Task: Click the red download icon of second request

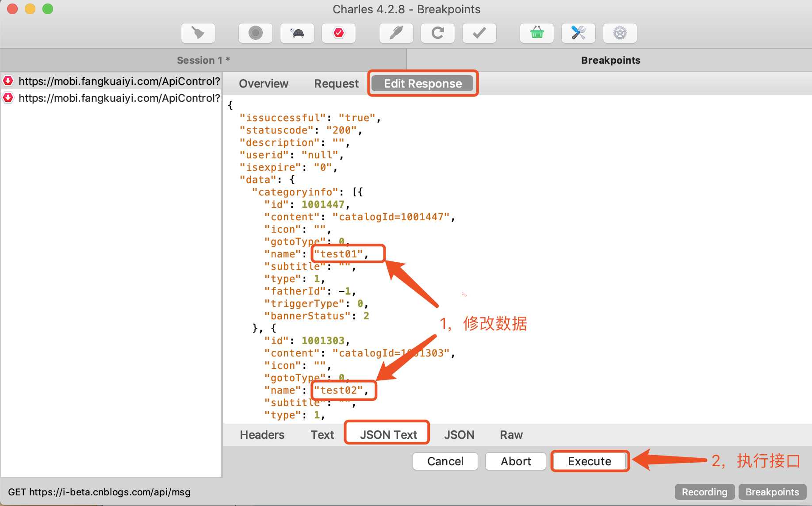Action: (x=8, y=98)
